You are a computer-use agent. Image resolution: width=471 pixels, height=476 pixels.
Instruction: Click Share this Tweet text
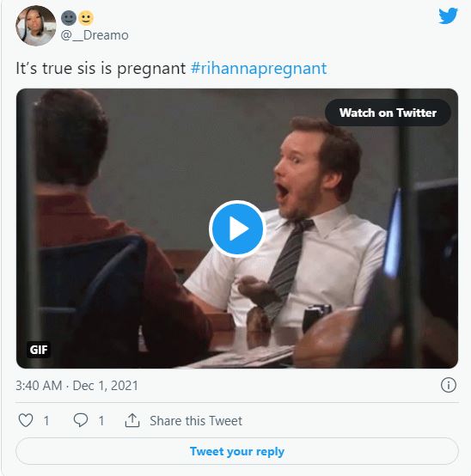[196, 421]
